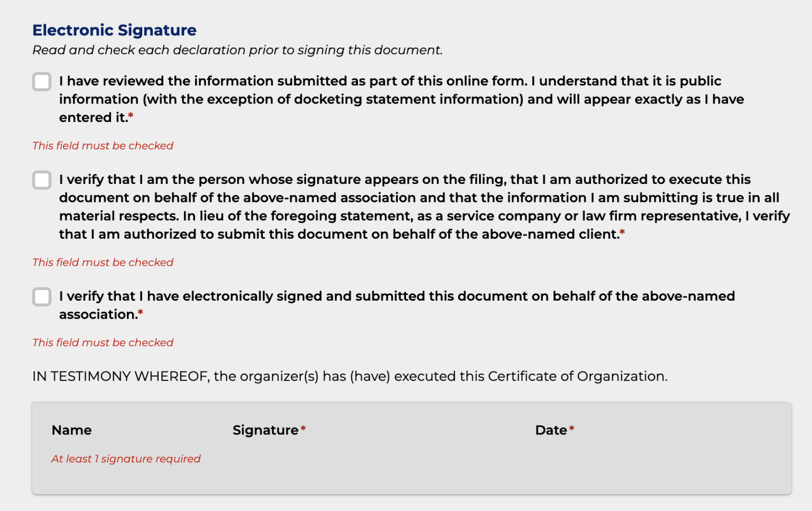Click the 'Date' column header

551,430
